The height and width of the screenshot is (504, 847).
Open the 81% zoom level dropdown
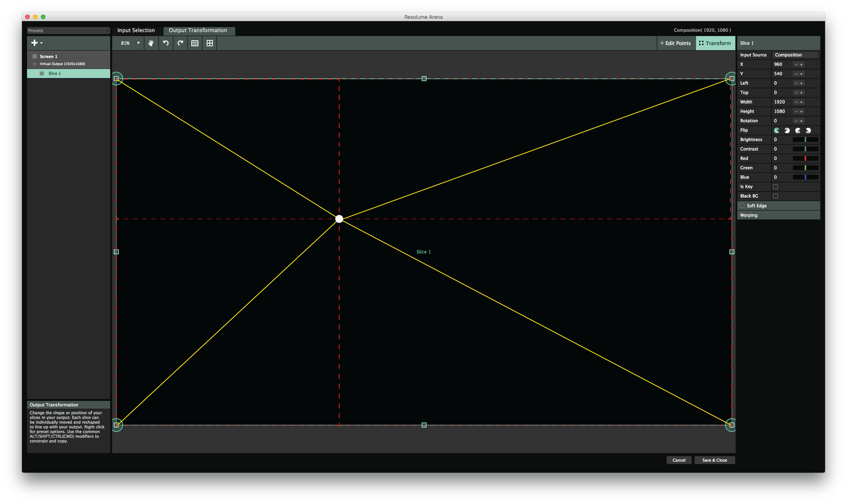130,43
